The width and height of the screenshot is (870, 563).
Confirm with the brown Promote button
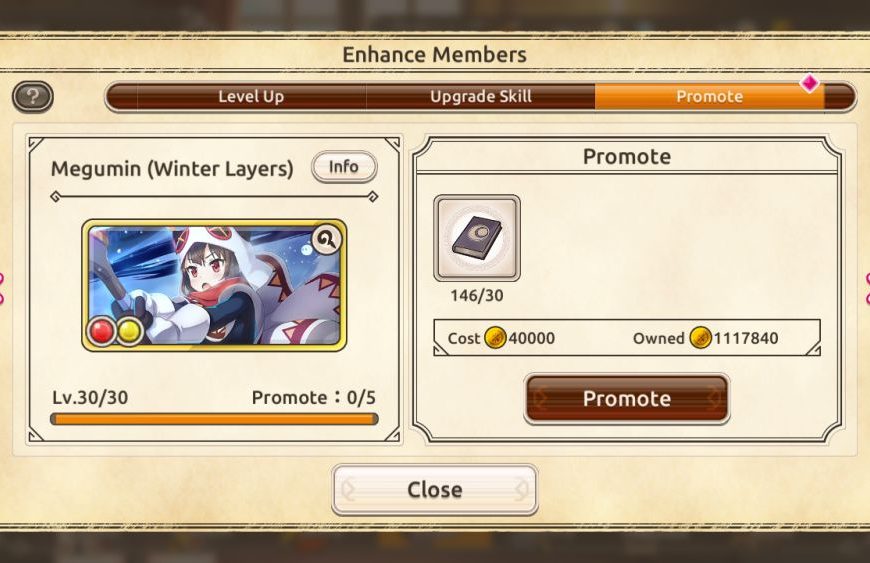(626, 399)
